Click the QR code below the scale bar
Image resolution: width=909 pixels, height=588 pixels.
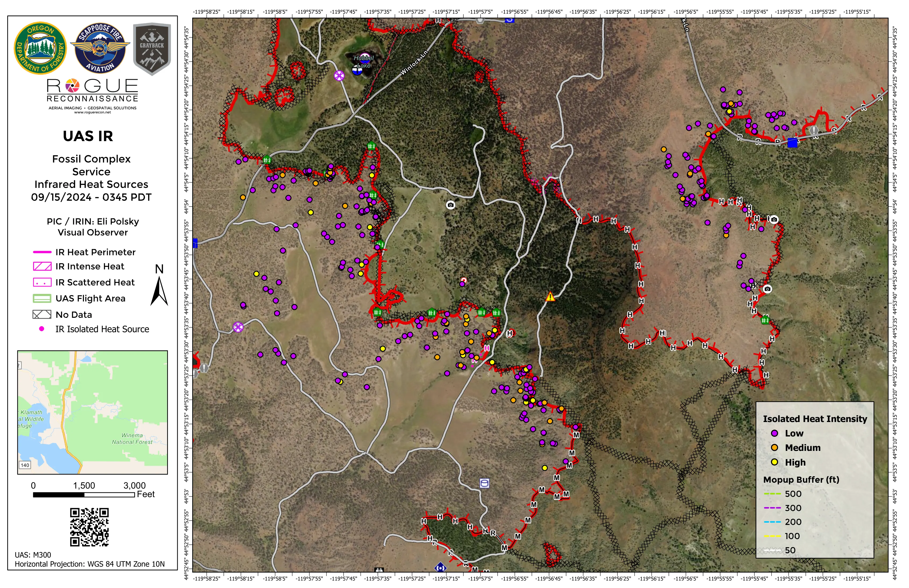click(89, 527)
